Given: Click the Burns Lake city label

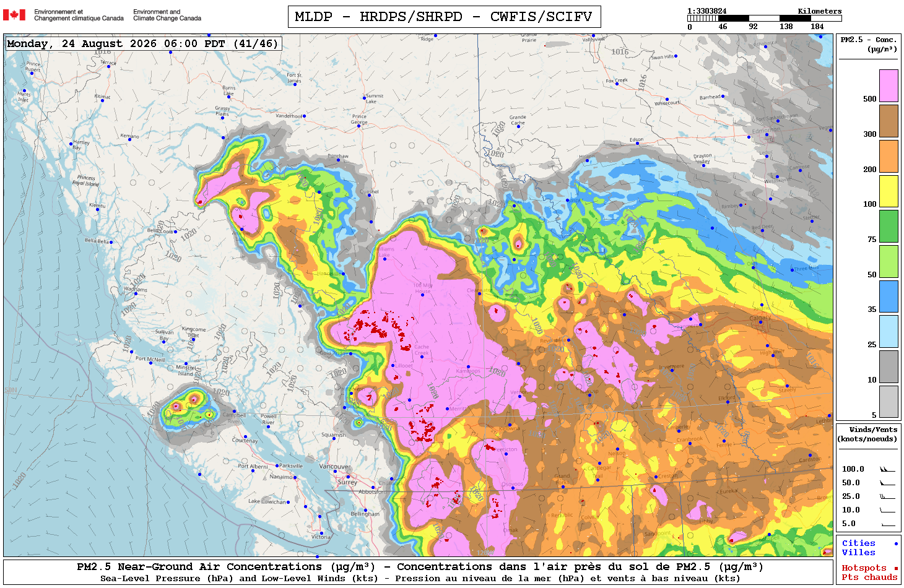Looking at the screenshot, I should (228, 90).
